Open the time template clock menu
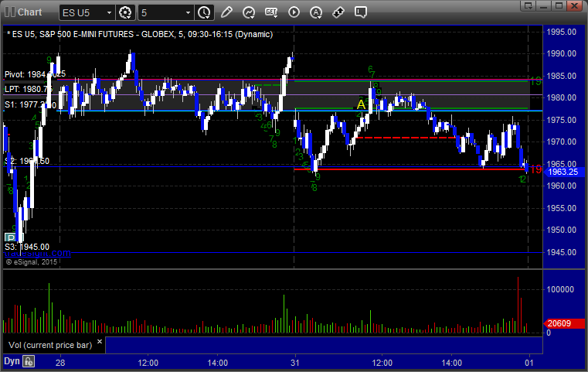This screenshot has height=372, width=588. 205,12
